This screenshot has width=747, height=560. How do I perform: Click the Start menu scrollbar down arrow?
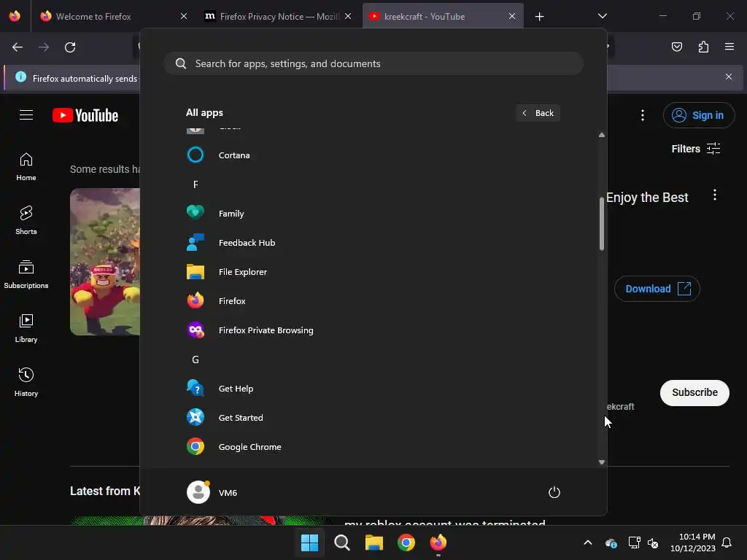click(x=602, y=462)
